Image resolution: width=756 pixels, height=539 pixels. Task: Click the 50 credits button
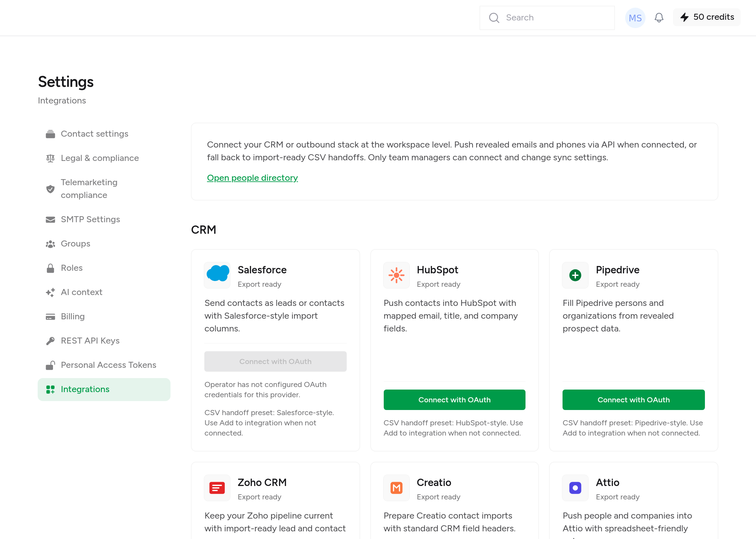(x=707, y=17)
